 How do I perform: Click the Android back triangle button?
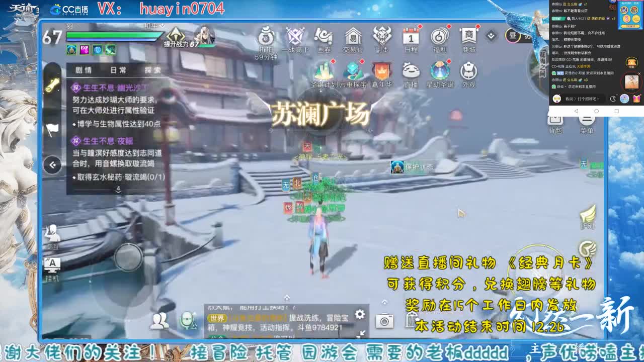(576, 111)
